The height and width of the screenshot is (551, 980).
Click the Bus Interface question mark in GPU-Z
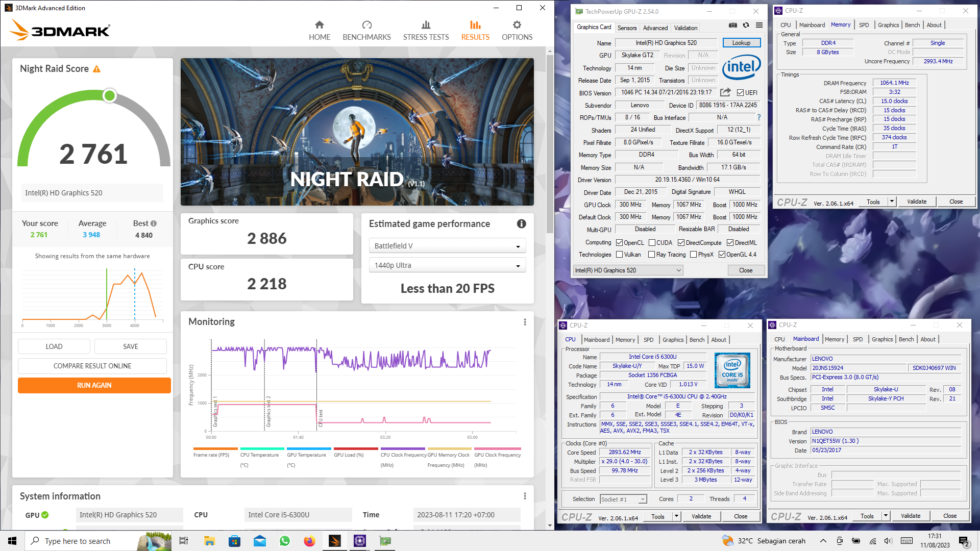[759, 117]
